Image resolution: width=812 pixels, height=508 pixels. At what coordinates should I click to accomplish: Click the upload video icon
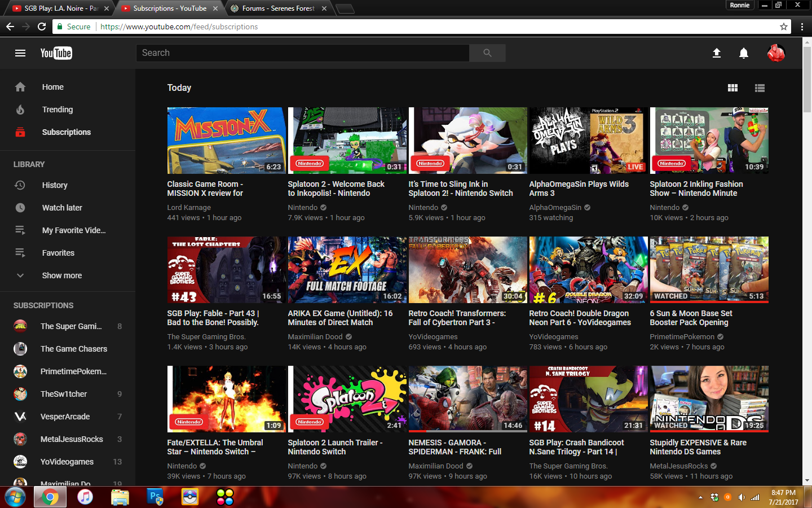click(x=716, y=53)
